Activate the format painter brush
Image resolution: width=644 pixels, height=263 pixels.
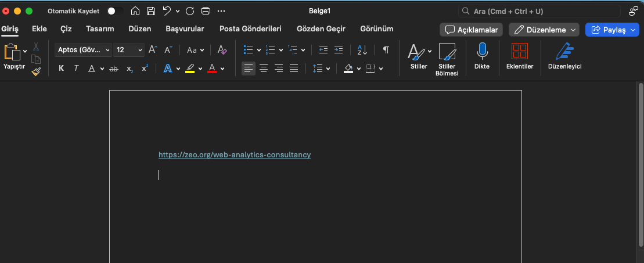pos(36,72)
